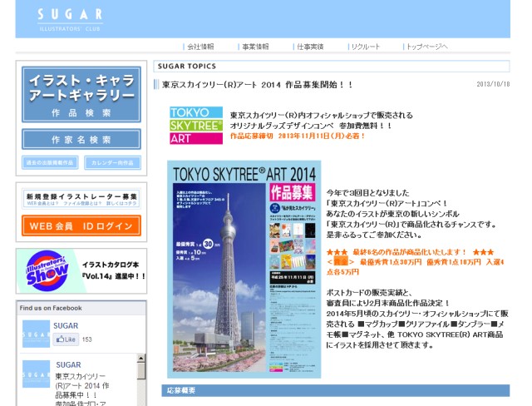This screenshot has height=406, width=532.
Task: Click SUGAR avatar on Facebook post
Action: tap(36, 374)
